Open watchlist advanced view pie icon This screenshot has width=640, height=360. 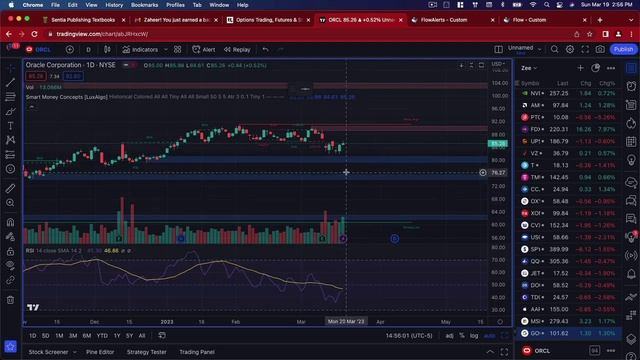[x=596, y=68]
